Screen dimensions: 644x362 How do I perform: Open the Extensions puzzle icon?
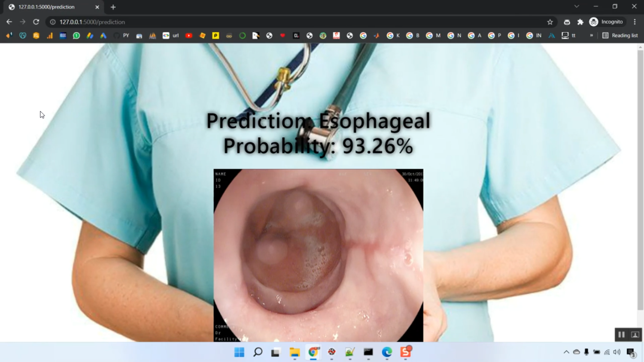pos(580,22)
